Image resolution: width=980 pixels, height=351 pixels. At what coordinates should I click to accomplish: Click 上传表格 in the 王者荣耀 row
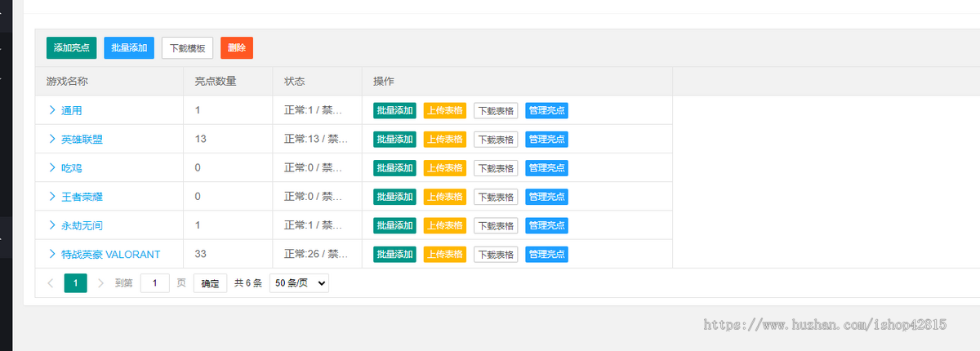point(445,196)
